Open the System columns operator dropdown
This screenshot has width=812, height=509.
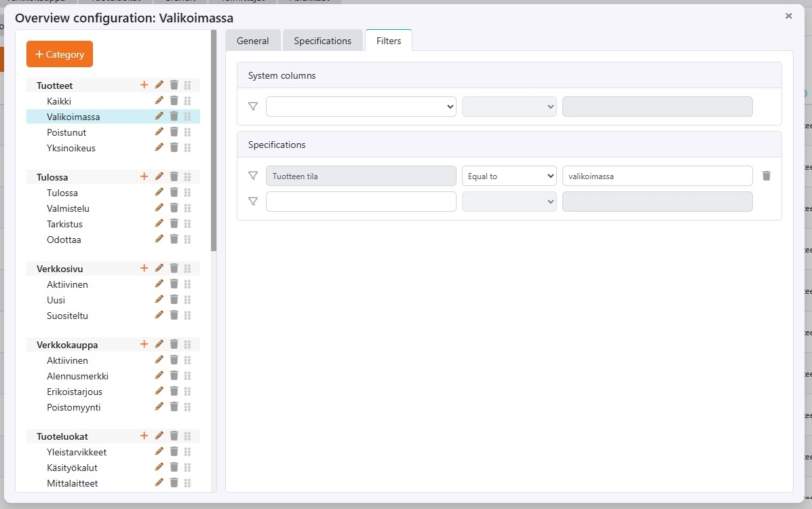coord(509,107)
